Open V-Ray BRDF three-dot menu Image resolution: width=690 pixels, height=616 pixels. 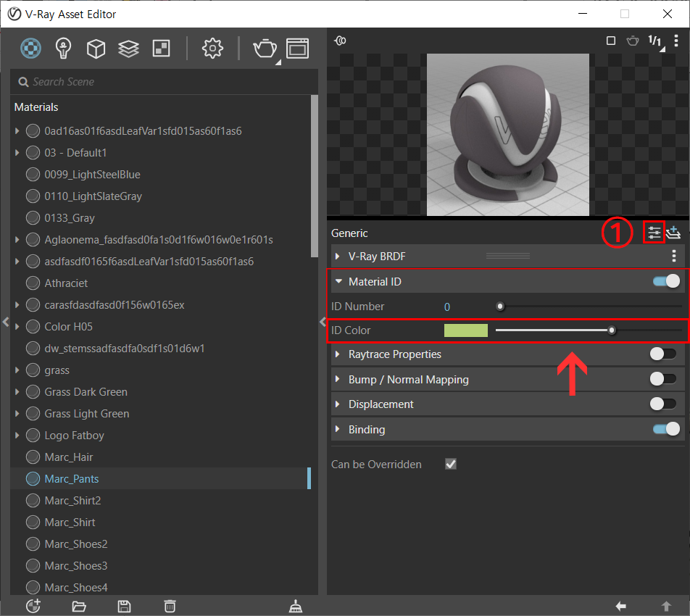(x=674, y=256)
